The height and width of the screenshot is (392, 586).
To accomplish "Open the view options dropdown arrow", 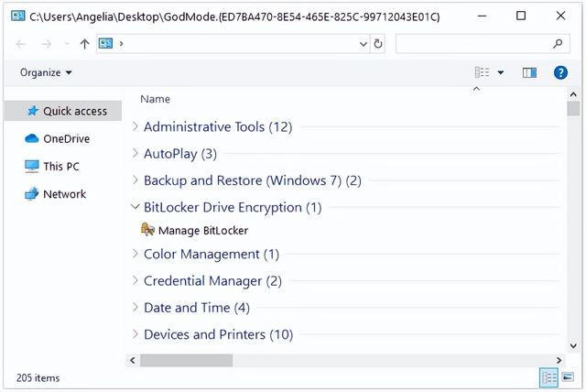I will (501, 72).
